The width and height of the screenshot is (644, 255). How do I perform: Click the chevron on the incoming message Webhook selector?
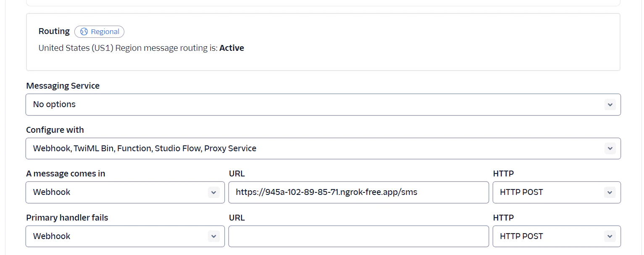point(214,192)
